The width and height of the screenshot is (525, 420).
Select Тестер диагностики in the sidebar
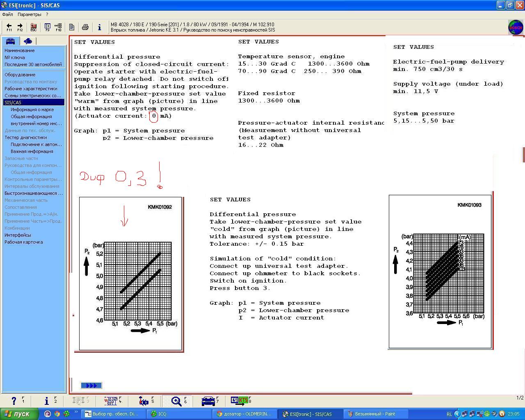pyautogui.click(x=25, y=137)
